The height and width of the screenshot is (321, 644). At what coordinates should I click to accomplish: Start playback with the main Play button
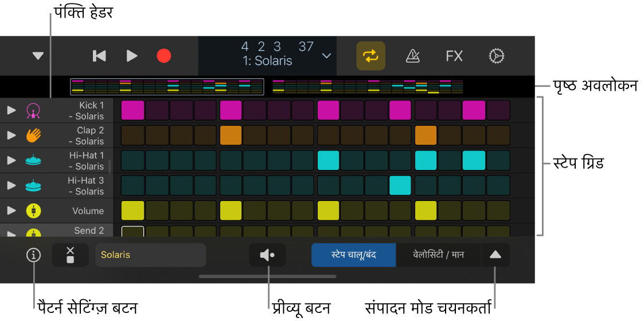pyautogui.click(x=132, y=56)
